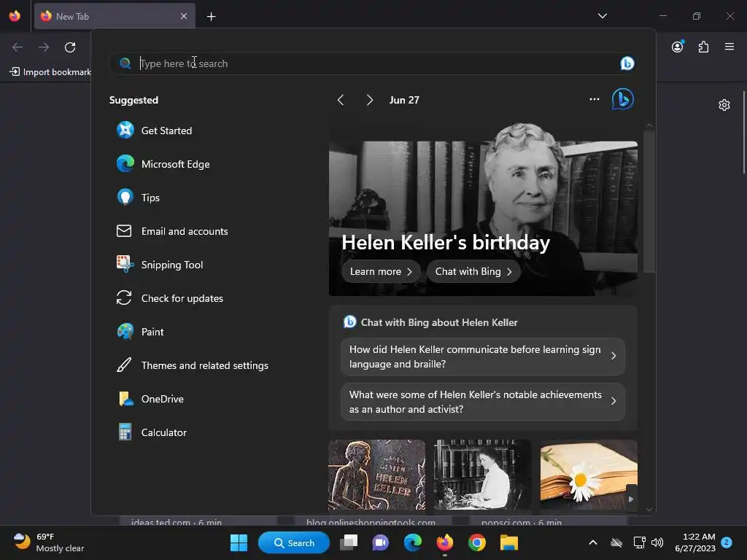Screen dimensions: 747x560
Task: Open Themes and related settings
Action: [x=193, y=365]
